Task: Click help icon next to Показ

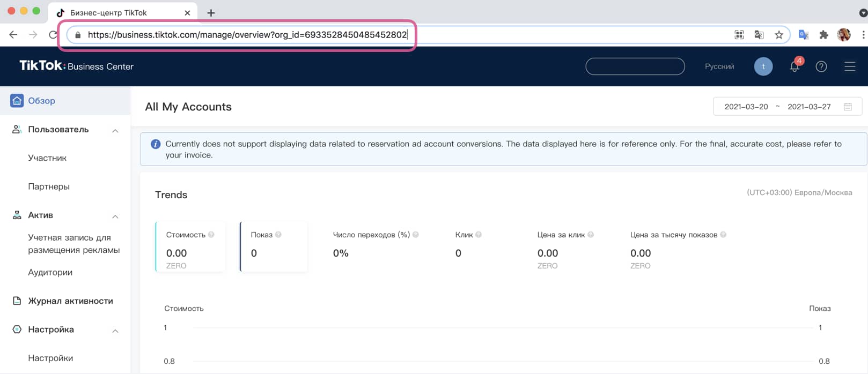Action: tap(278, 235)
